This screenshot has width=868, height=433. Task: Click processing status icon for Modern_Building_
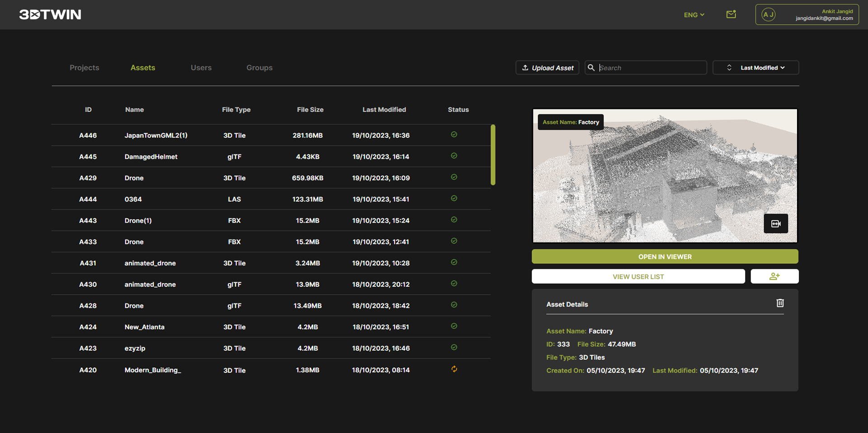coord(454,369)
